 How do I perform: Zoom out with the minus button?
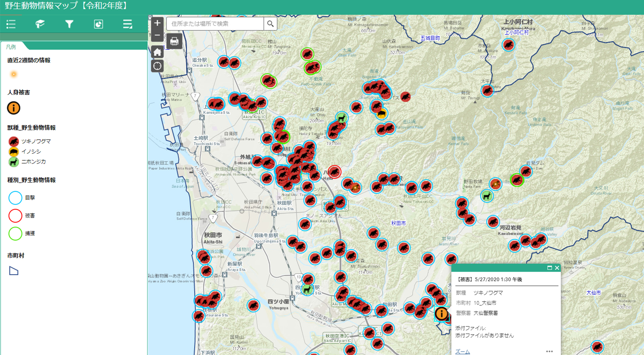[157, 35]
